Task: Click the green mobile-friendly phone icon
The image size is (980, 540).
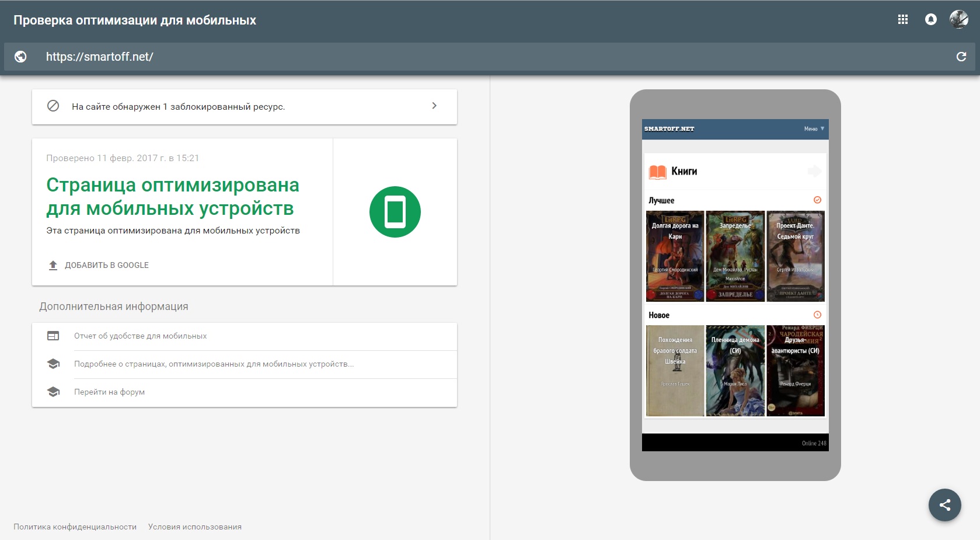Action: point(395,212)
